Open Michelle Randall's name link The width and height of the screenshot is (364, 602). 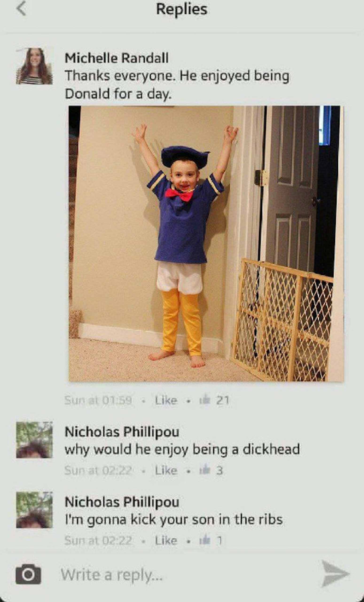(117, 58)
